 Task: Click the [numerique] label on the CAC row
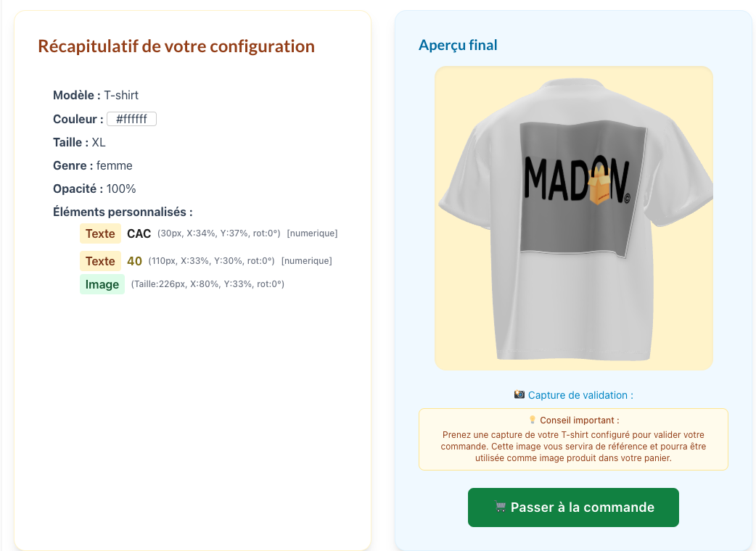tap(312, 233)
